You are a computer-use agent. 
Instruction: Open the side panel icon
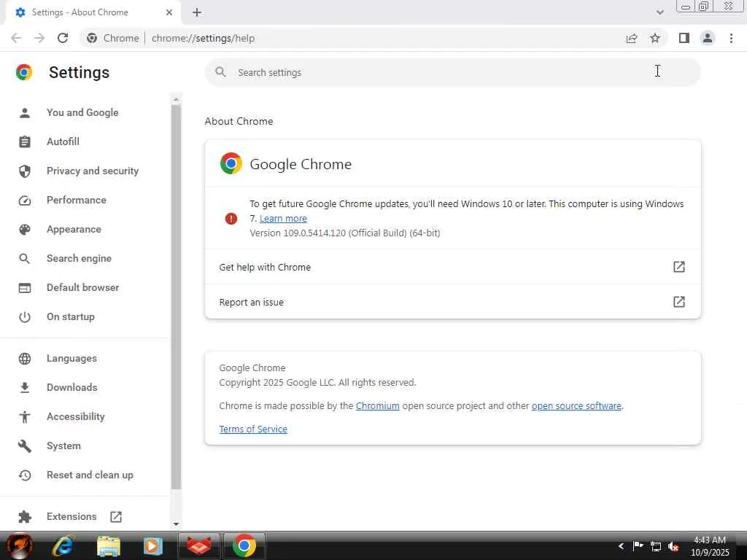click(684, 38)
